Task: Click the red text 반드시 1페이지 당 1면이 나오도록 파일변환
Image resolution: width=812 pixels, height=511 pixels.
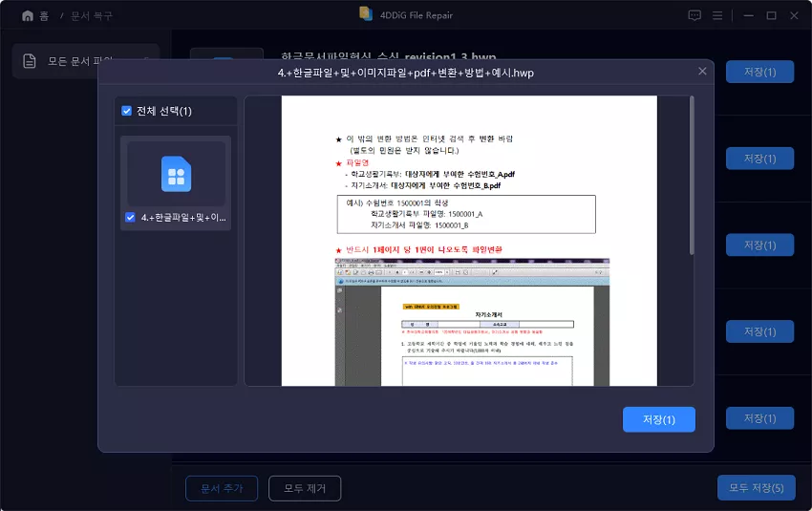Action: click(x=424, y=249)
